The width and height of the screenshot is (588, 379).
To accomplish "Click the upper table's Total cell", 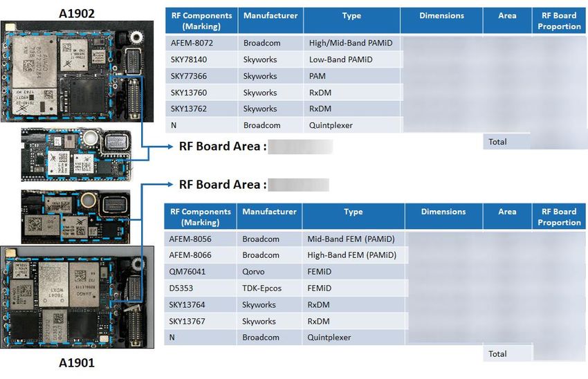I will 507,142.
